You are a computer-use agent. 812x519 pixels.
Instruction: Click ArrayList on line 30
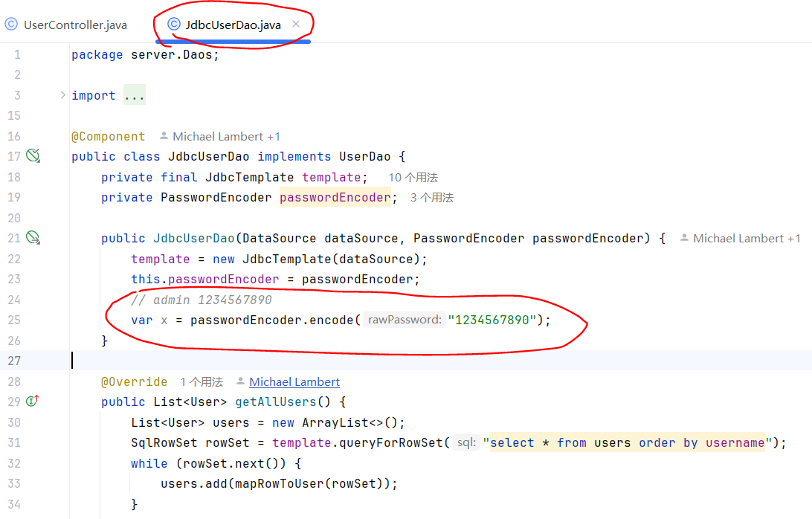[335, 422]
